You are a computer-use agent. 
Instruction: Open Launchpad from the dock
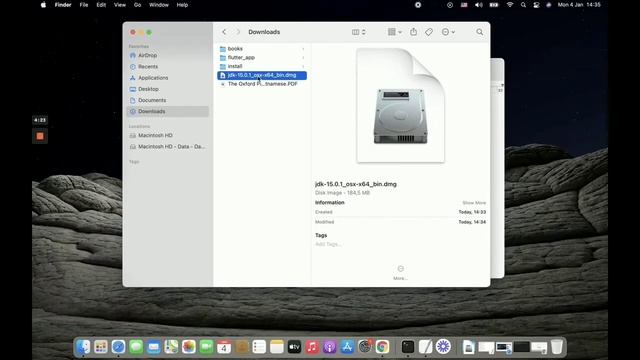pos(101,347)
